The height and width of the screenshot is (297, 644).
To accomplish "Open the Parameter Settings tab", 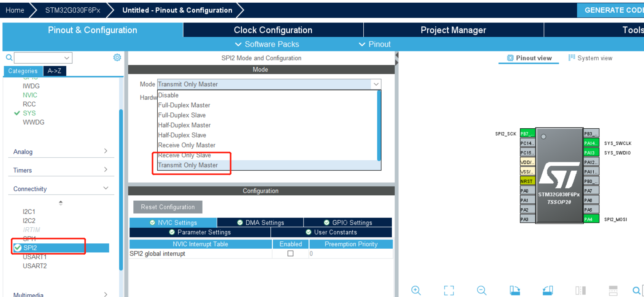I will pos(200,232).
